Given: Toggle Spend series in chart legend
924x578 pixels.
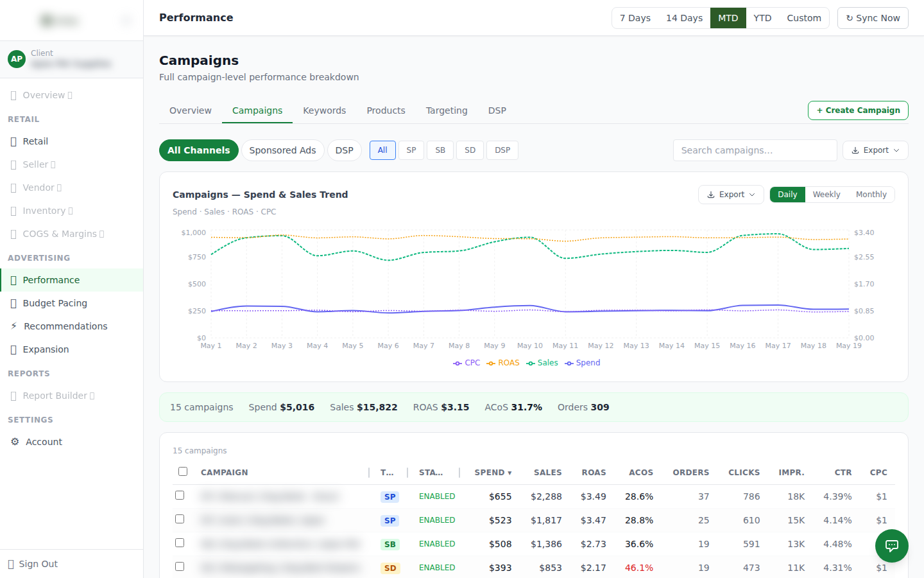Looking at the screenshot, I should [x=583, y=363].
